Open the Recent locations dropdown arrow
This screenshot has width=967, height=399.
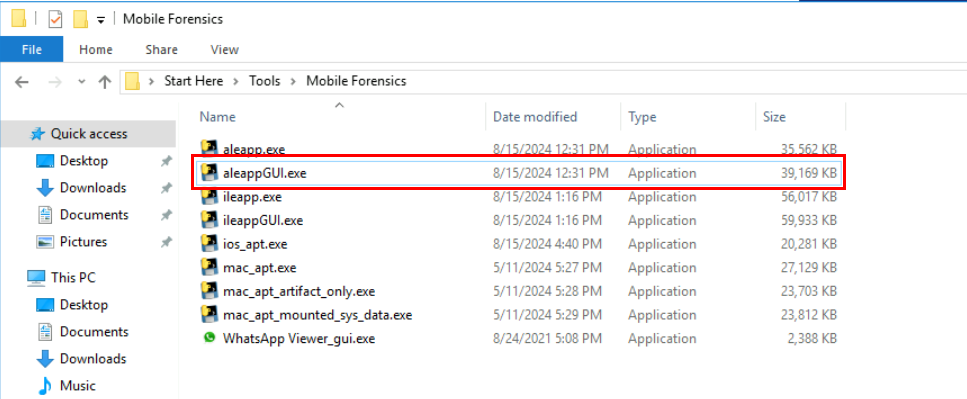tap(81, 81)
